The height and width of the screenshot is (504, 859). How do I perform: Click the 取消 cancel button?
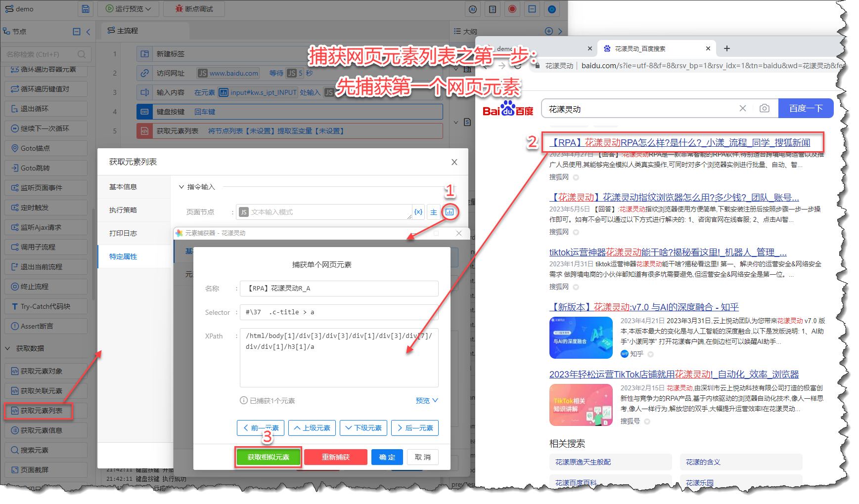click(423, 457)
